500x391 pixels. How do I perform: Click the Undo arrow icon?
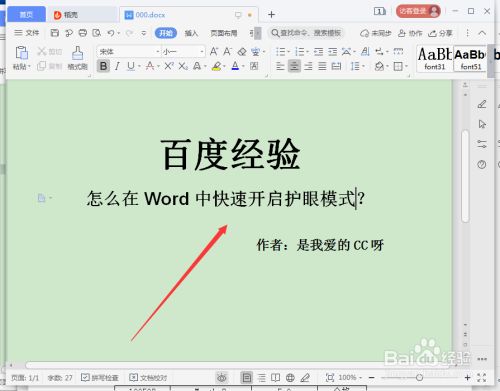[x=111, y=33]
